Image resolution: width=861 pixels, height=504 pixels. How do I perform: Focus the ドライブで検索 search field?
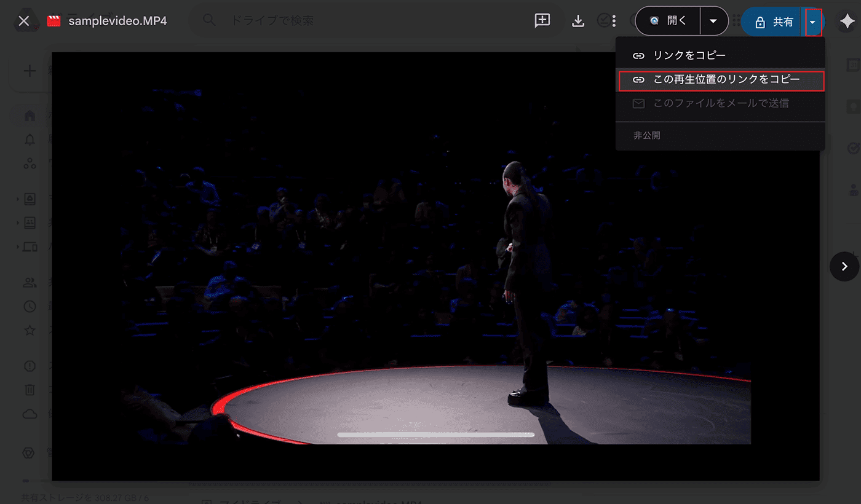click(375, 21)
